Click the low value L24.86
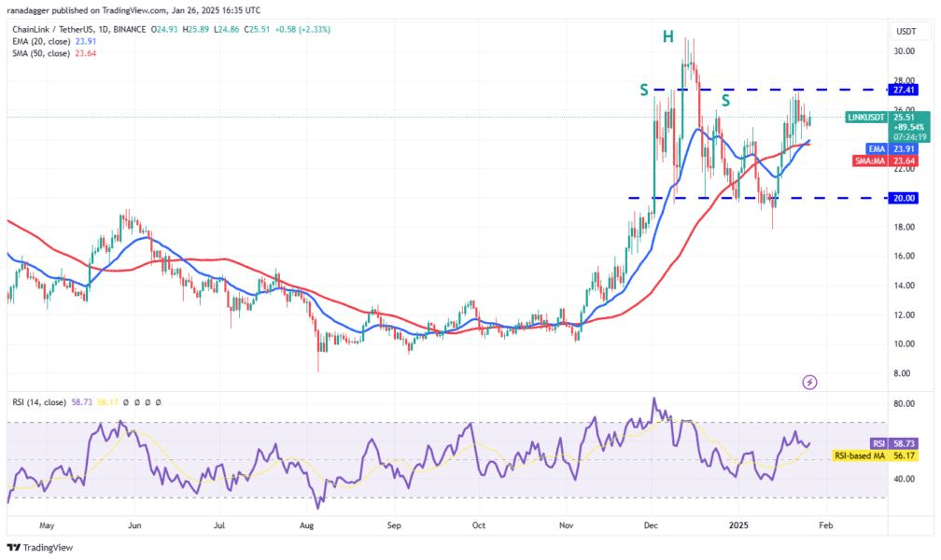 [x=227, y=30]
